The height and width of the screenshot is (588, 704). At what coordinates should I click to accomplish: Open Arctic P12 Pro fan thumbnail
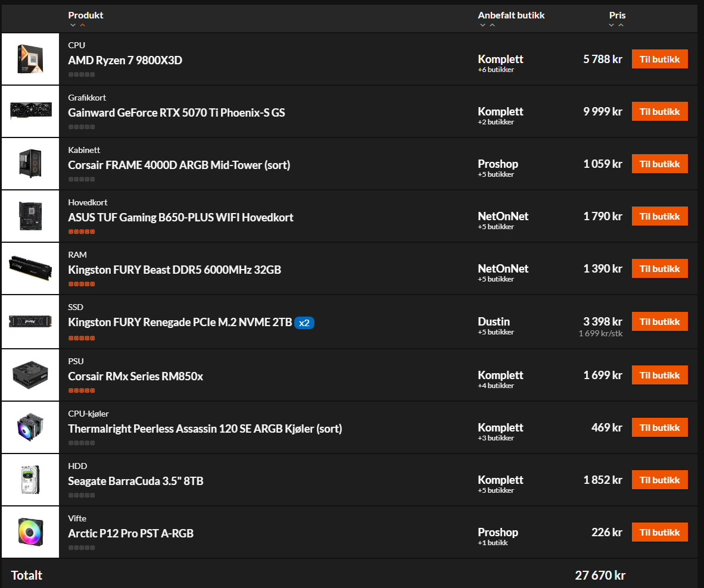point(30,532)
